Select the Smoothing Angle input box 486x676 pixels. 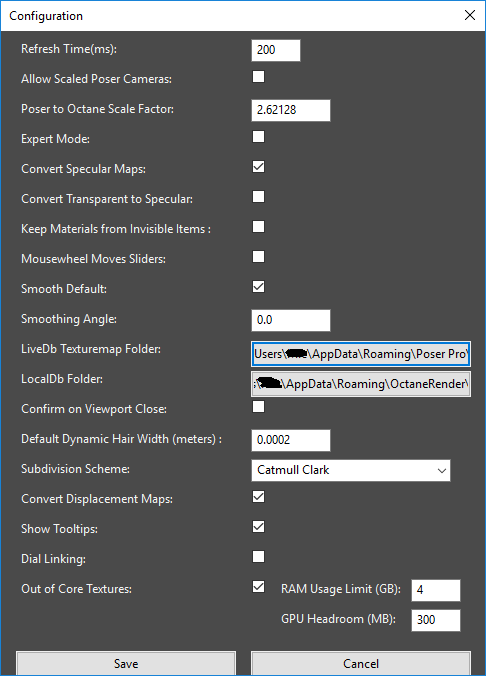coord(291,320)
